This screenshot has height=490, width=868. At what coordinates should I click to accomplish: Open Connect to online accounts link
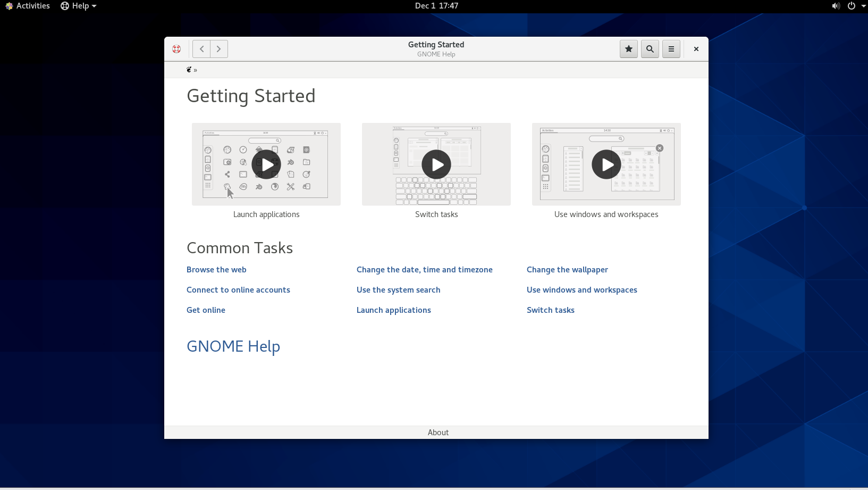238,290
